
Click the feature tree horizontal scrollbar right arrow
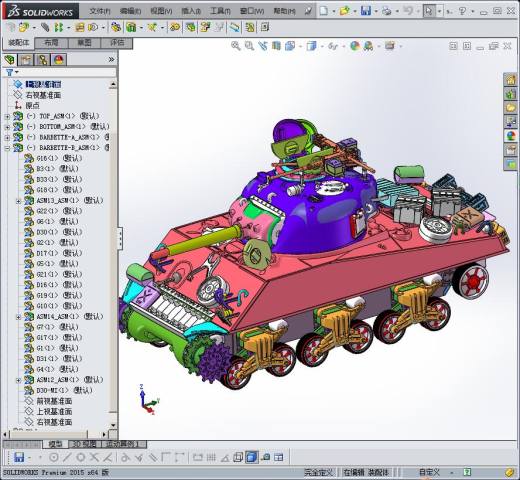click(104, 434)
